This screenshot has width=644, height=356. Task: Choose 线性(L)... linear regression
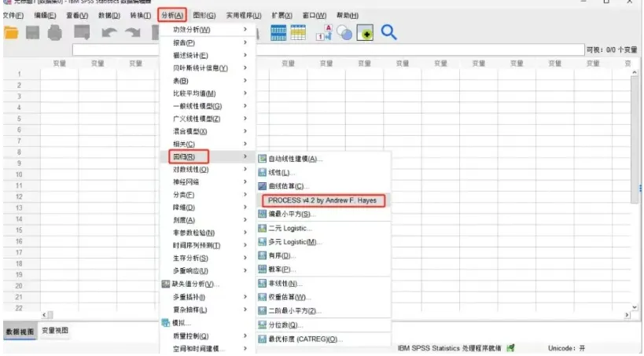click(276, 172)
